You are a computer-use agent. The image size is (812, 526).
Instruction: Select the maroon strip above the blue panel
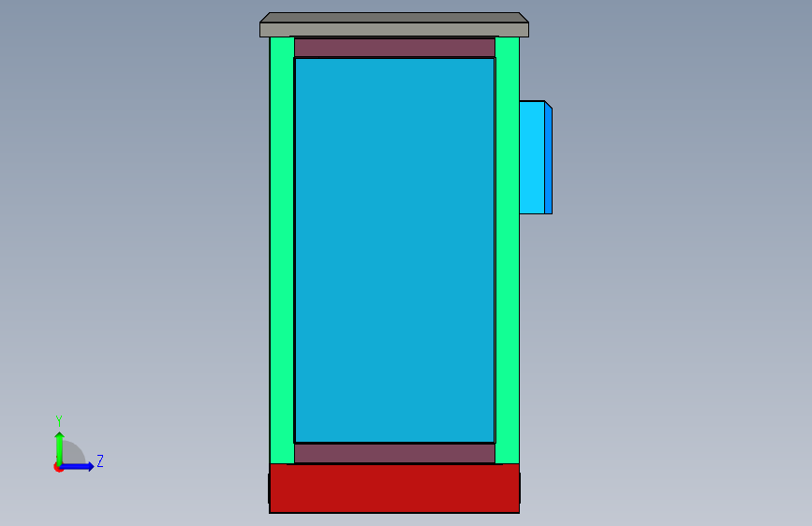point(394,48)
